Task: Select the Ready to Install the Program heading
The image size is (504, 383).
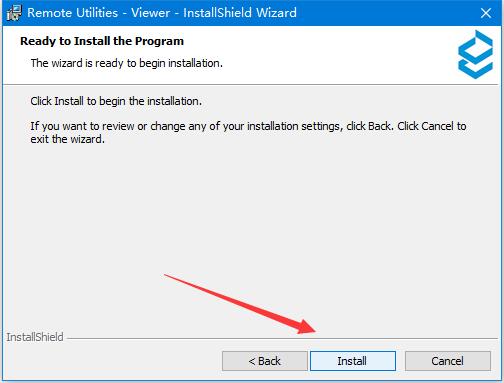Action: coord(102,41)
